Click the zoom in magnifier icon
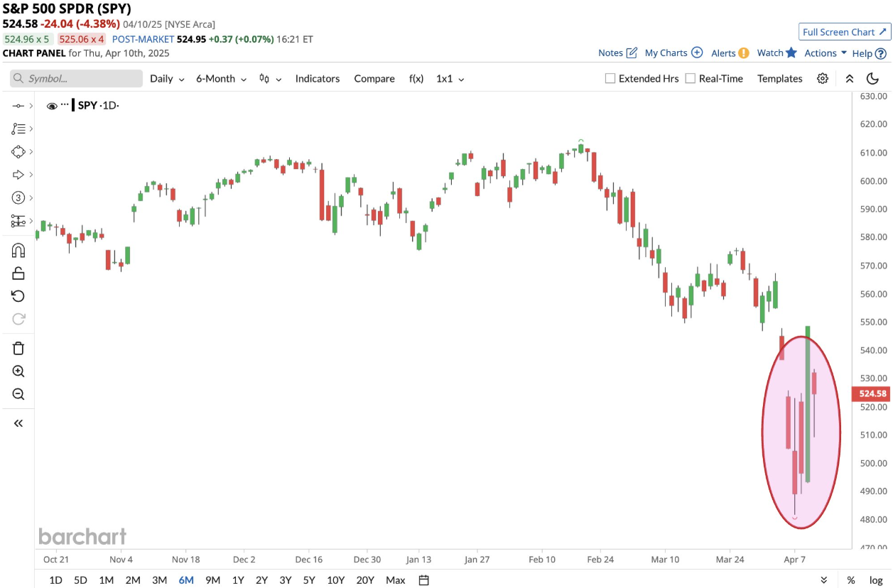893x588 pixels. click(18, 371)
